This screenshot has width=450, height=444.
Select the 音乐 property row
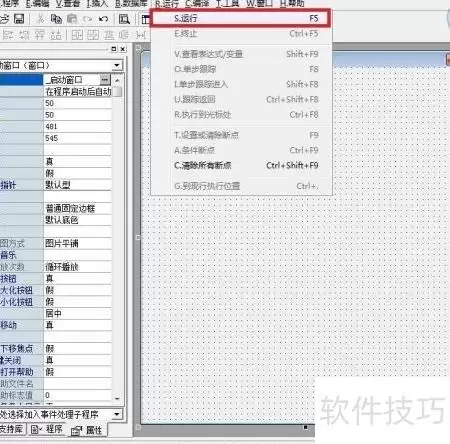55,255
